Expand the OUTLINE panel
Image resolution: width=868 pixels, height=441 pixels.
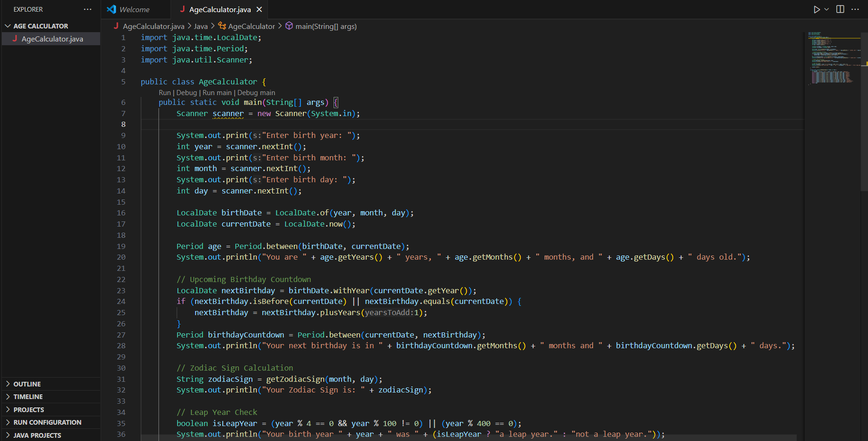[x=27, y=384]
